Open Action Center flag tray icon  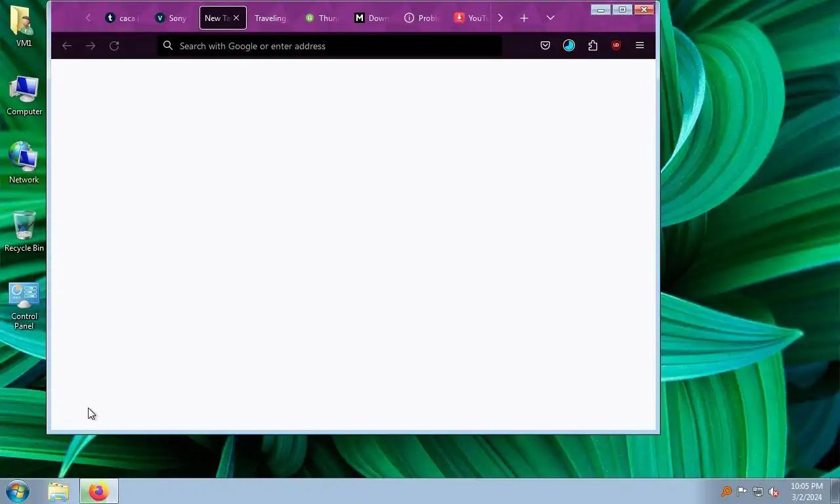tap(742, 492)
